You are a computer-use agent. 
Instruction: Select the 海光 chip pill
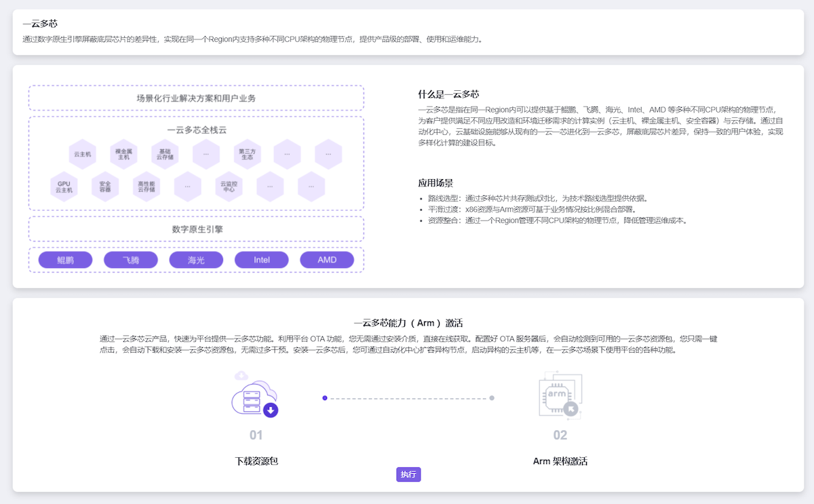click(196, 260)
